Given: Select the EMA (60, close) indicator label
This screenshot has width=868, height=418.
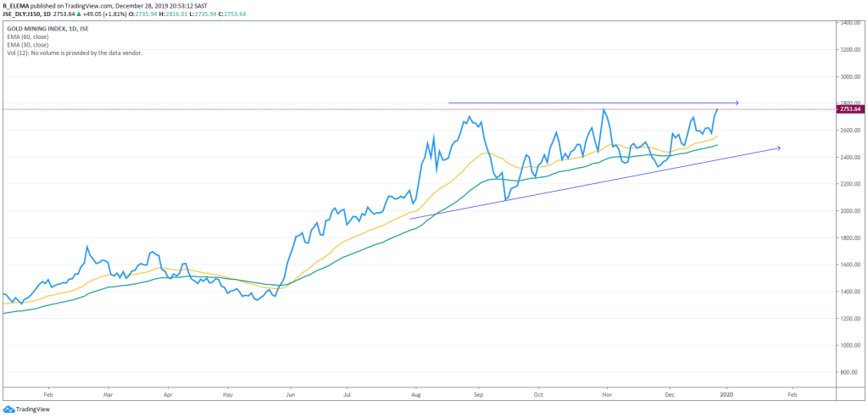Looking at the screenshot, I should point(27,36).
